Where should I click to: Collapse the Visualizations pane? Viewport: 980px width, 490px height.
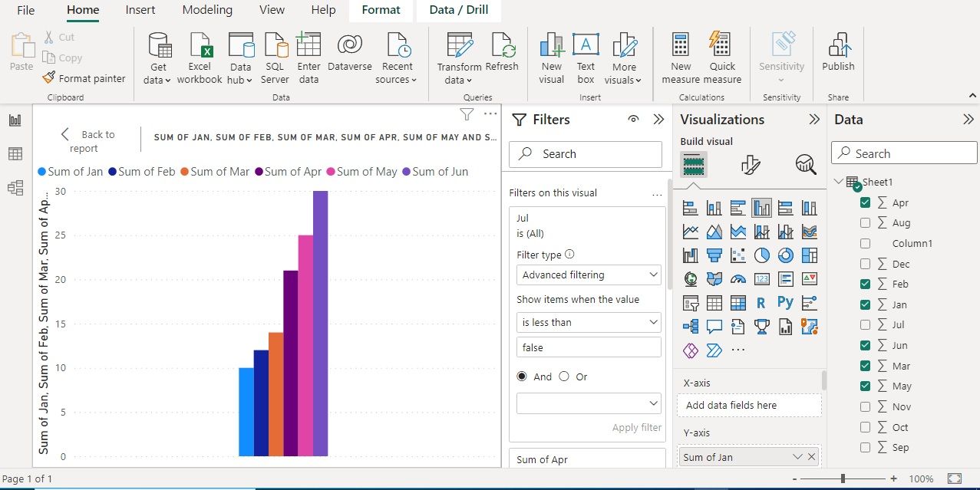point(814,120)
